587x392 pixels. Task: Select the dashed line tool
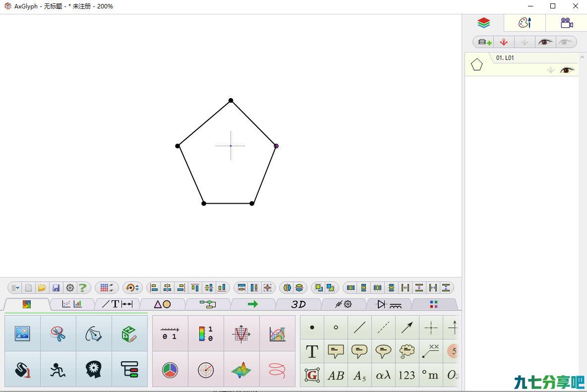[x=383, y=327]
